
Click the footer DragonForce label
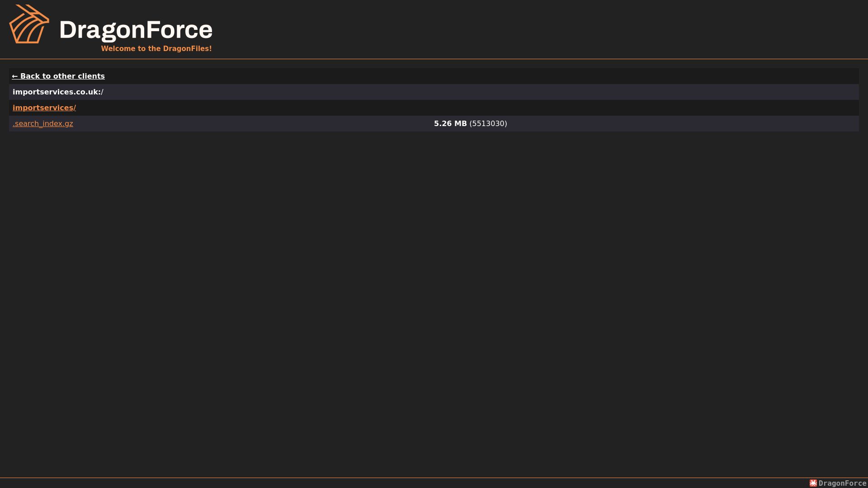(x=842, y=483)
